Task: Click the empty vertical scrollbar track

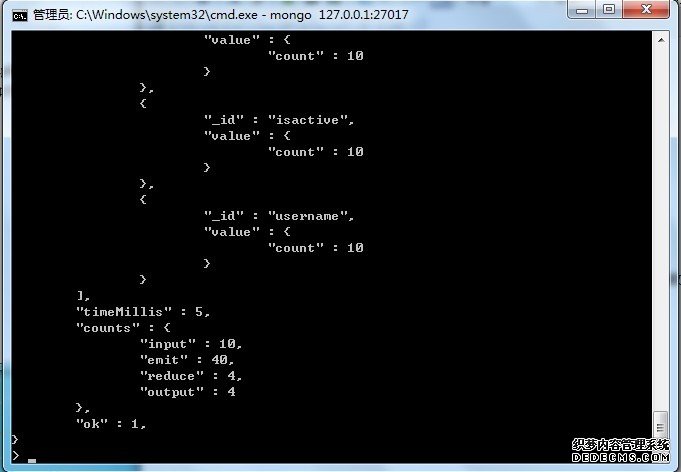Action: click(x=661, y=229)
